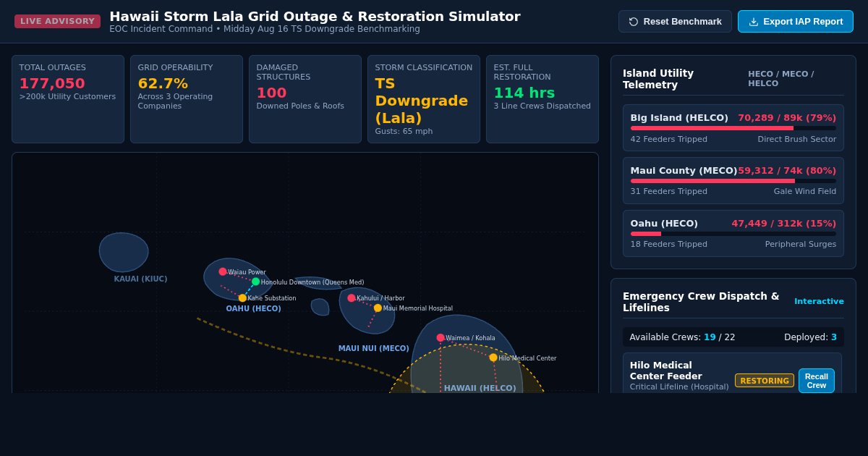Select the Waimea / Kohala map node
Viewport: 868px width, 456px height.
pyautogui.click(x=441, y=338)
